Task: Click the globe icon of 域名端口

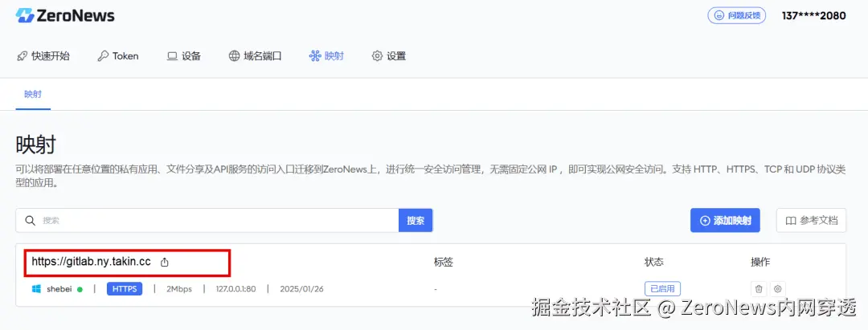Action: 234,56
